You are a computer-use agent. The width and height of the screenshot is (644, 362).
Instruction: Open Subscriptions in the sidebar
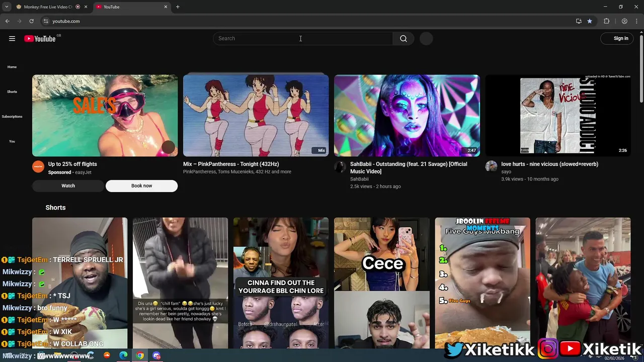12,116
